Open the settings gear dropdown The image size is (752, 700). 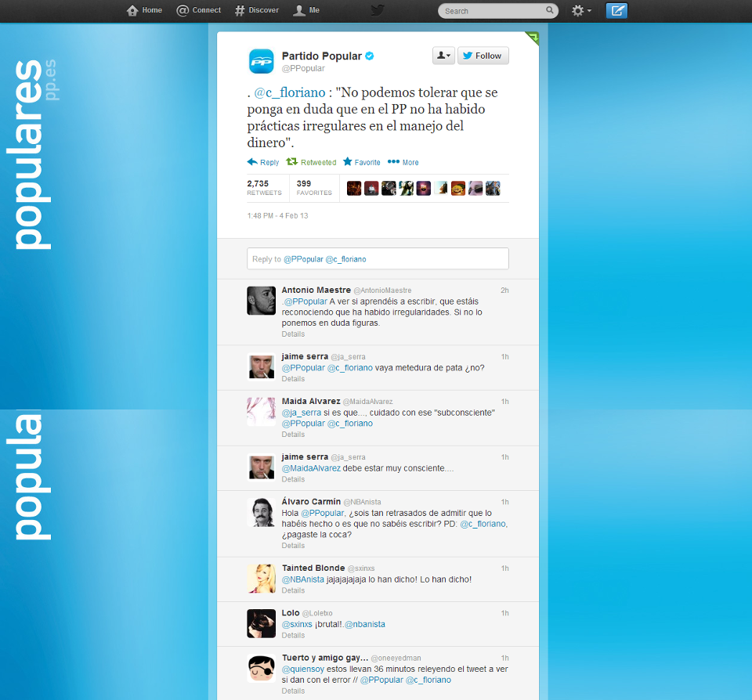click(x=581, y=10)
